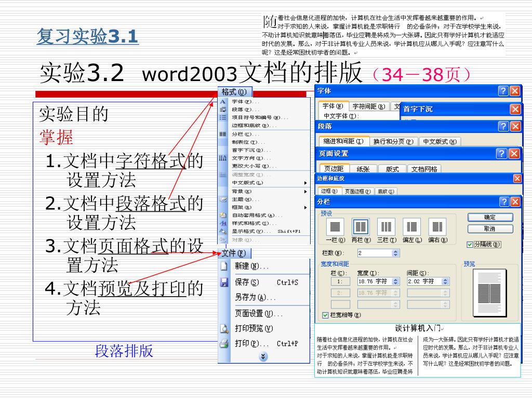Image resolution: width=532 pixels, height=399 pixels.
Task: Select the 两栏 two-column preset icon
Action: click(361, 227)
